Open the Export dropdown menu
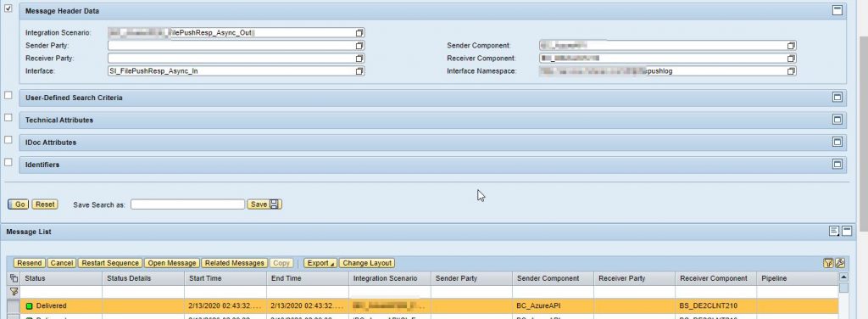Screen dimensions: 868x319 point(320,263)
